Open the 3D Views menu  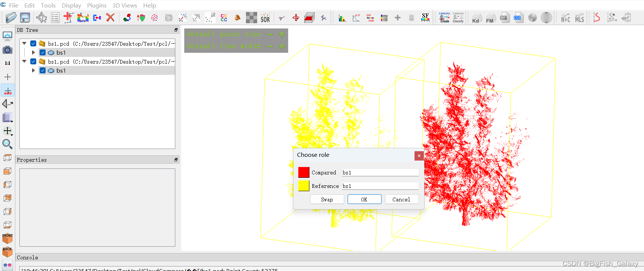click(x=125, y=5)
